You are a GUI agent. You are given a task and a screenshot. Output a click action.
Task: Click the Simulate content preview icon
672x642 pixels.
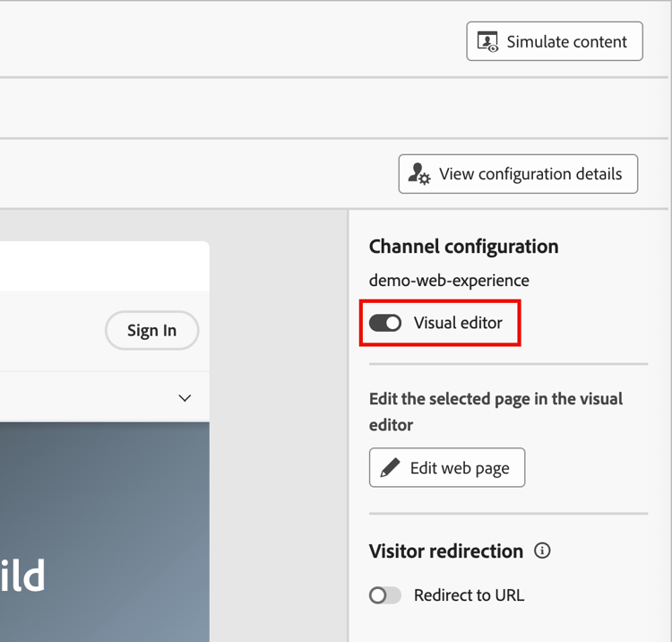[x=487, y=41]
